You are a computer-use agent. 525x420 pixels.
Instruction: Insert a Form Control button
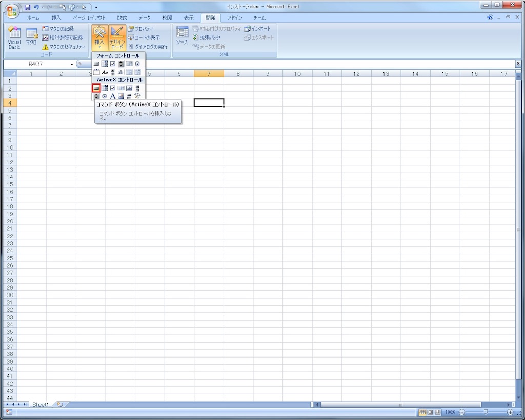[x=96, y=64]
